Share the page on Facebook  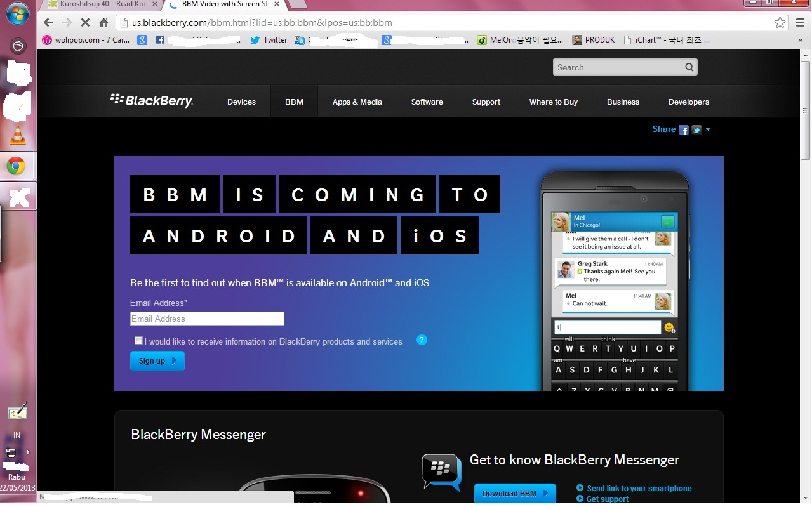(x=684, y=130)
